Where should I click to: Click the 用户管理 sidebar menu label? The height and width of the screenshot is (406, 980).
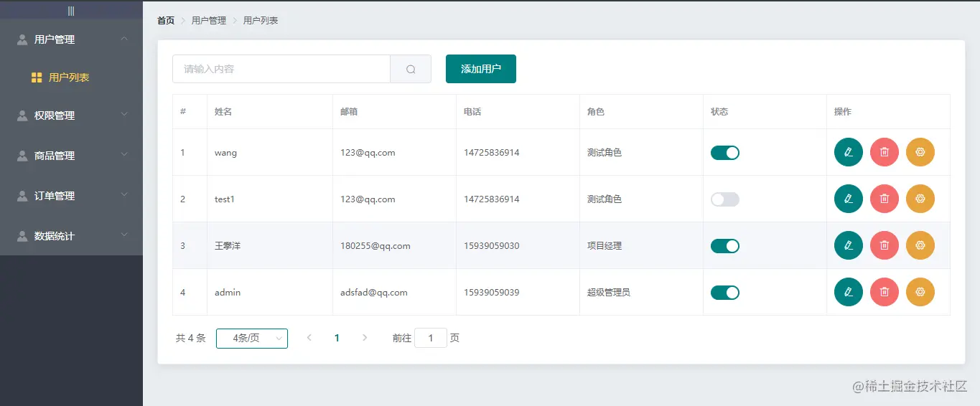(55, 39)
